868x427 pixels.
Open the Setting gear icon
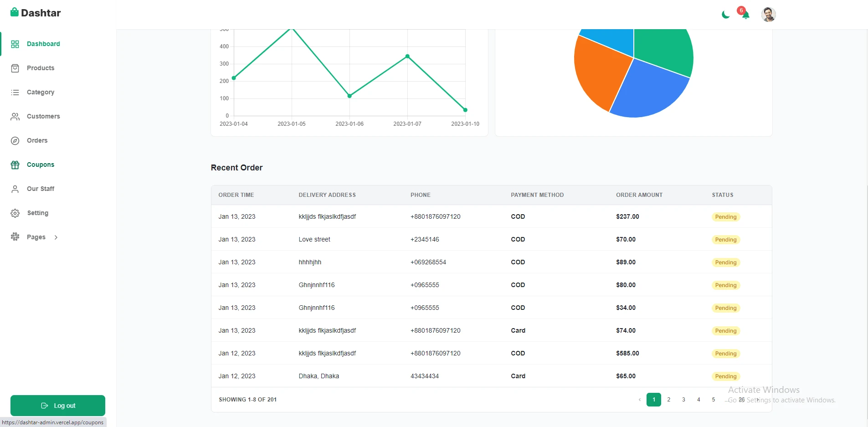(x=15, y=213)
